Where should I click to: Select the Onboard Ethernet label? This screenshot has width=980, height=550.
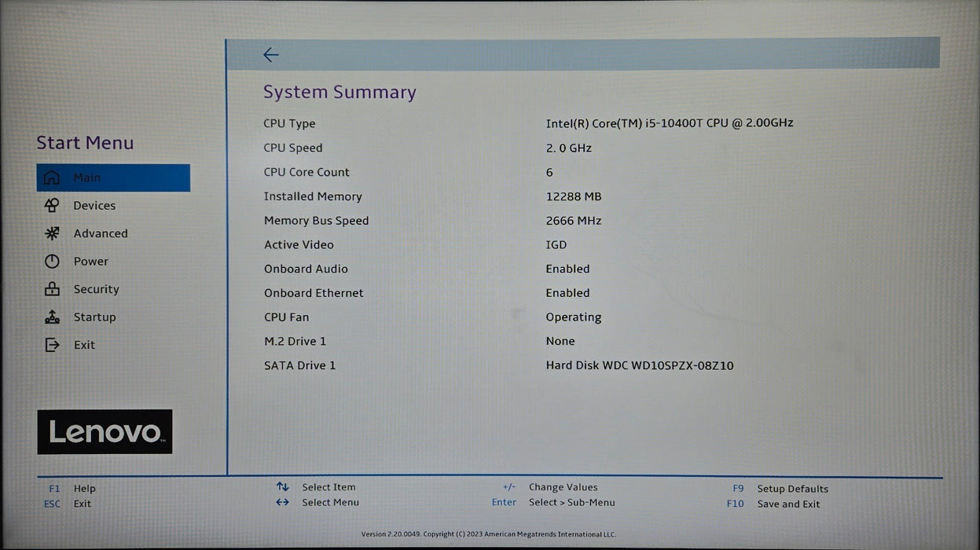pos(314,293)
